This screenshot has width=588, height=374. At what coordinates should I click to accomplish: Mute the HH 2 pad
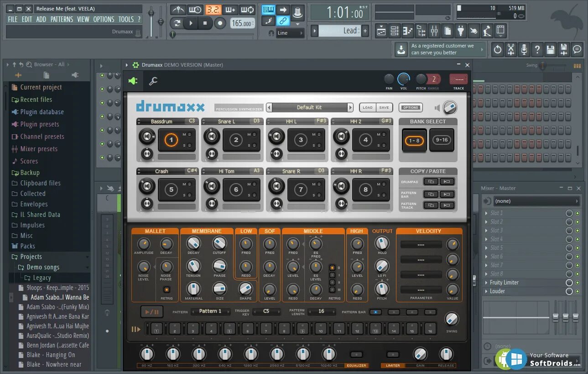point(383,134)
